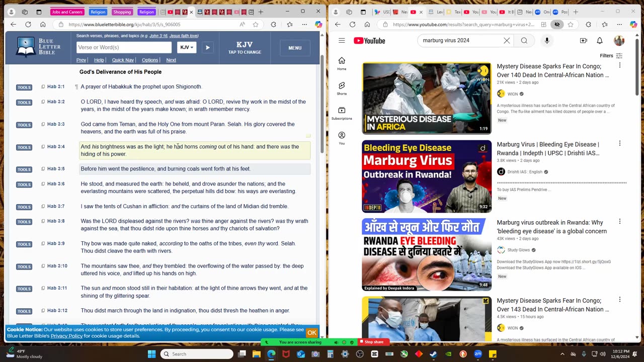The image size is (644, 362).
Task: Go to Next chapter link
Action: (171, 60)
